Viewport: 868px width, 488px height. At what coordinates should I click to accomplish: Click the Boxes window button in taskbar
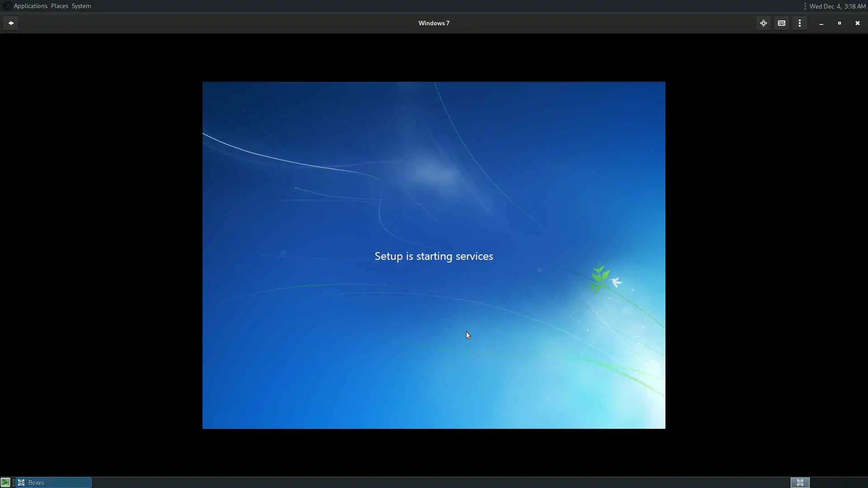pyautogui.click(x=54, y=483)
